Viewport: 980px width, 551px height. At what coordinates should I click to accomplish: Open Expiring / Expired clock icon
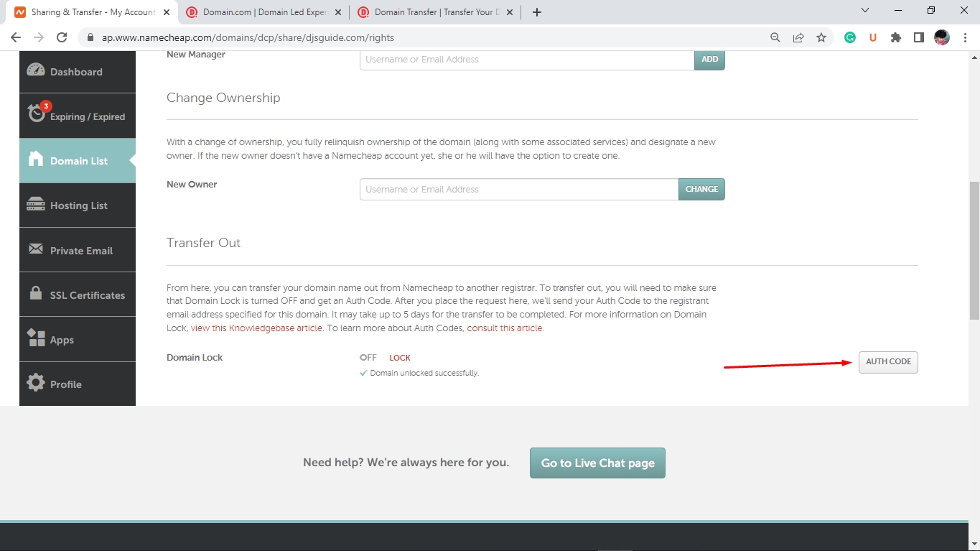click(x=37, y=114)
